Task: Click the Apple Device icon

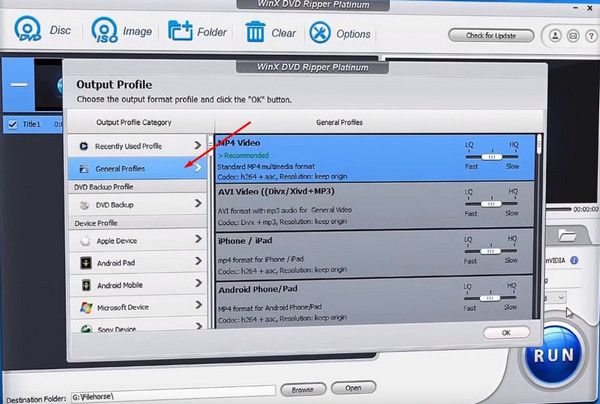Action: [85, 241]
